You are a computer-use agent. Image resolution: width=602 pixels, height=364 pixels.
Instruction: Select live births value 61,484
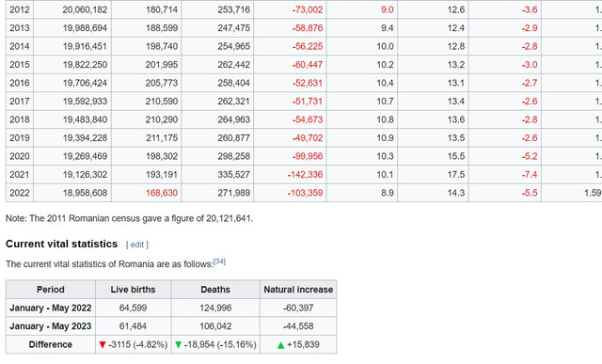pyautogui.click(x=133, y=326)
